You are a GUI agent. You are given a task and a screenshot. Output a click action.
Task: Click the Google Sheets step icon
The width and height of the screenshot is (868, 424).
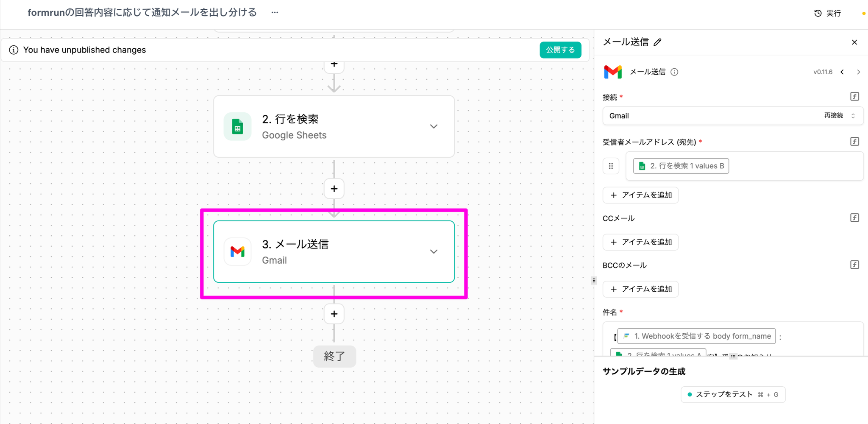[237, 126]
